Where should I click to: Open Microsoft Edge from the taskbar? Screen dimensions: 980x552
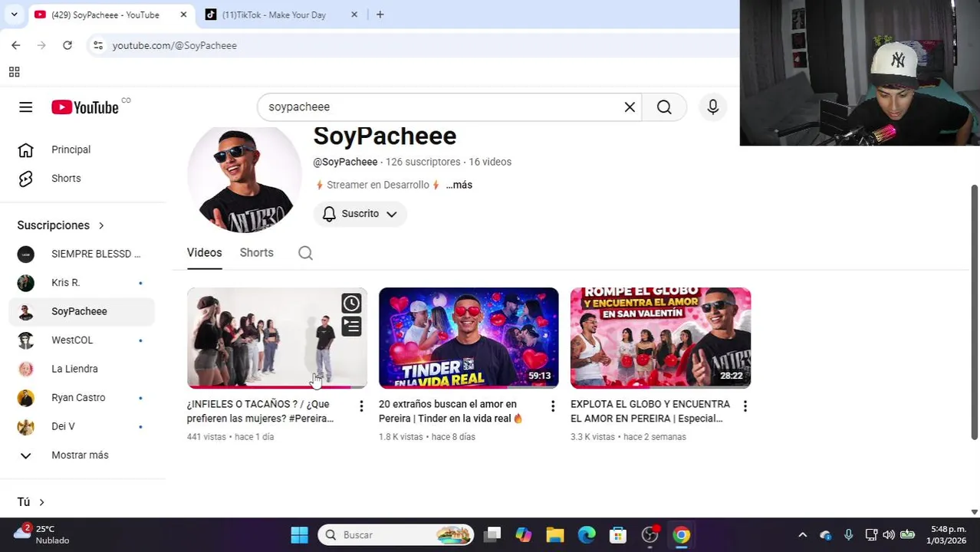[x=586, y=535]
